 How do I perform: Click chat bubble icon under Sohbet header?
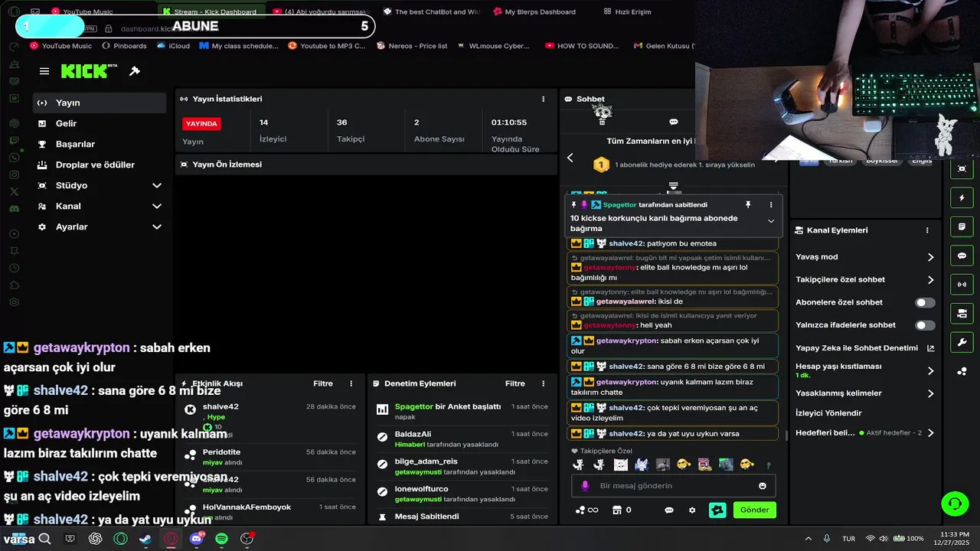point(674,122)
